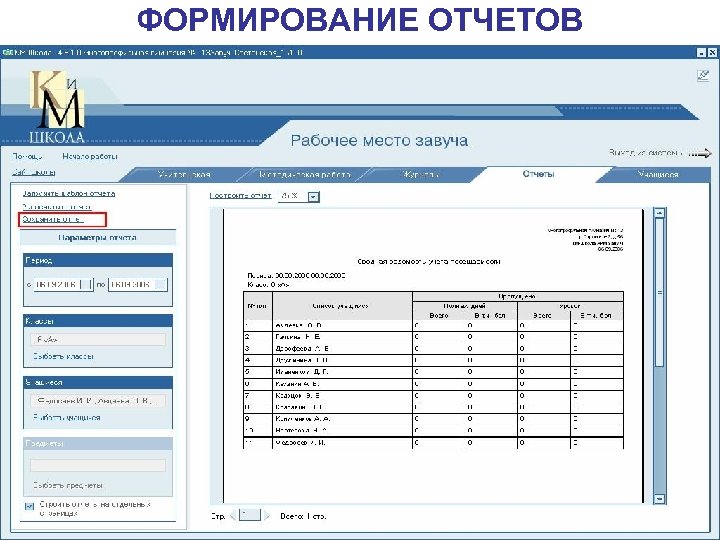
Task: Click the Параметры отчета header
Action: [x=97, y=238]
